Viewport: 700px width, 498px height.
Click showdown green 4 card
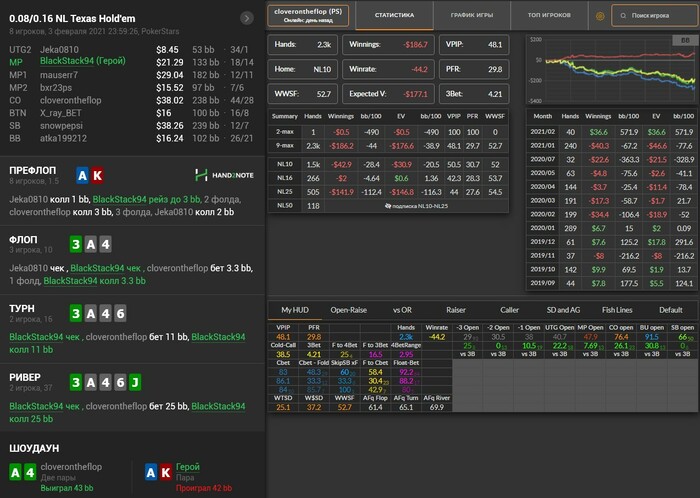tap(30, 472)
